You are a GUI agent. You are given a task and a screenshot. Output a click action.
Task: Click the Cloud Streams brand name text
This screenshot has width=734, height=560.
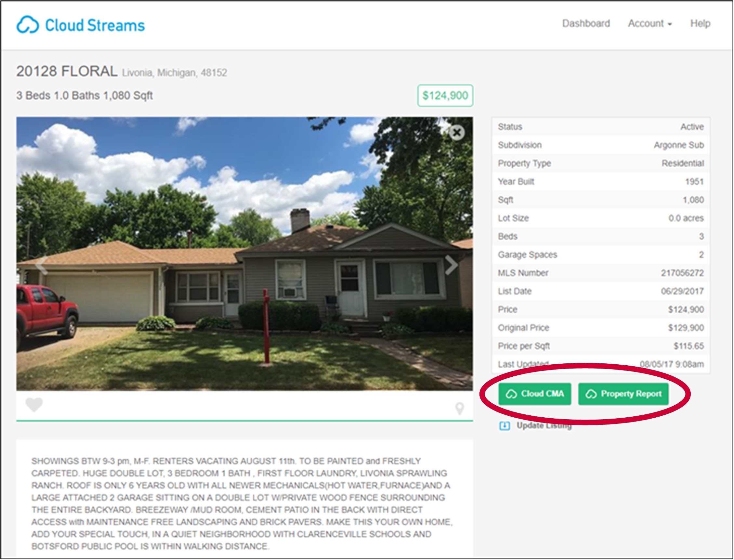pyautogui.click(x=95, y=25)
